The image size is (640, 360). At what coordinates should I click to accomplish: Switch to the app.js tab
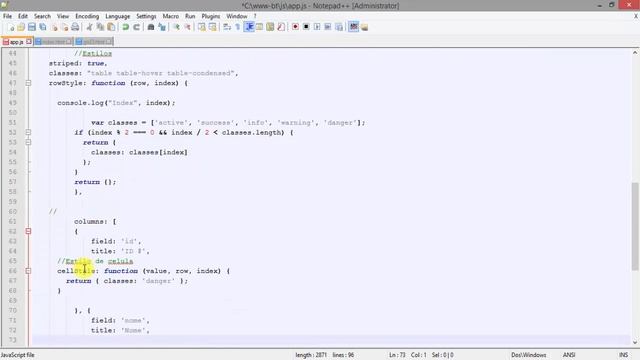coord(16,42)
